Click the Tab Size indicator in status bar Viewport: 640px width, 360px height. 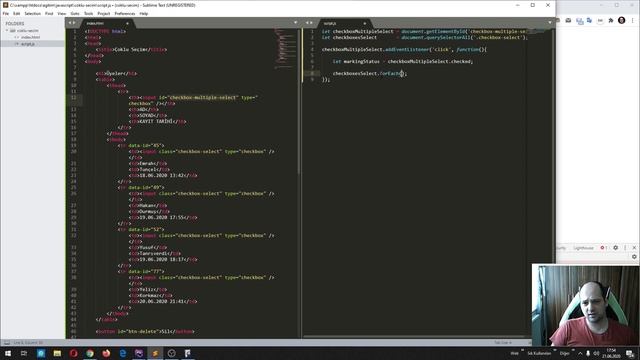coord(503,342)
